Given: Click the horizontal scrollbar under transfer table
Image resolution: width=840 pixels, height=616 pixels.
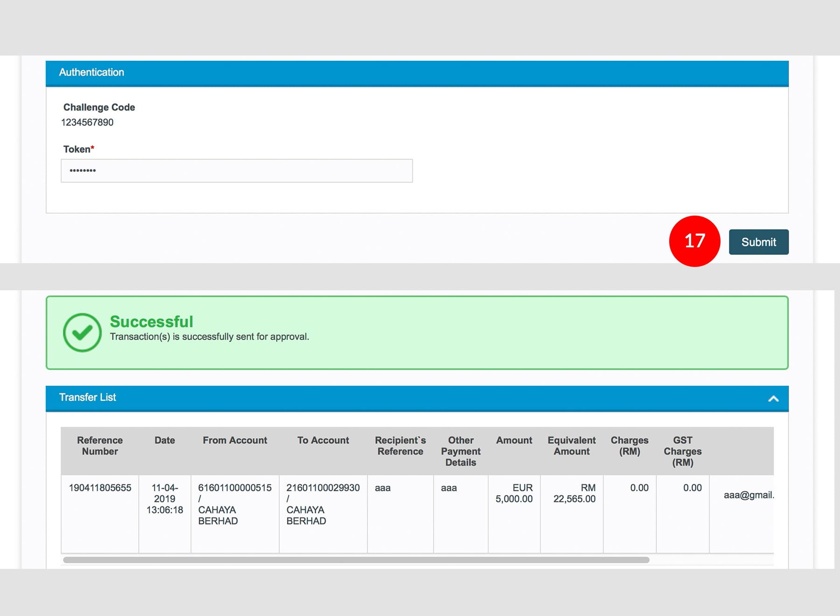Looking at the screenshot, I should pos(356,560).
